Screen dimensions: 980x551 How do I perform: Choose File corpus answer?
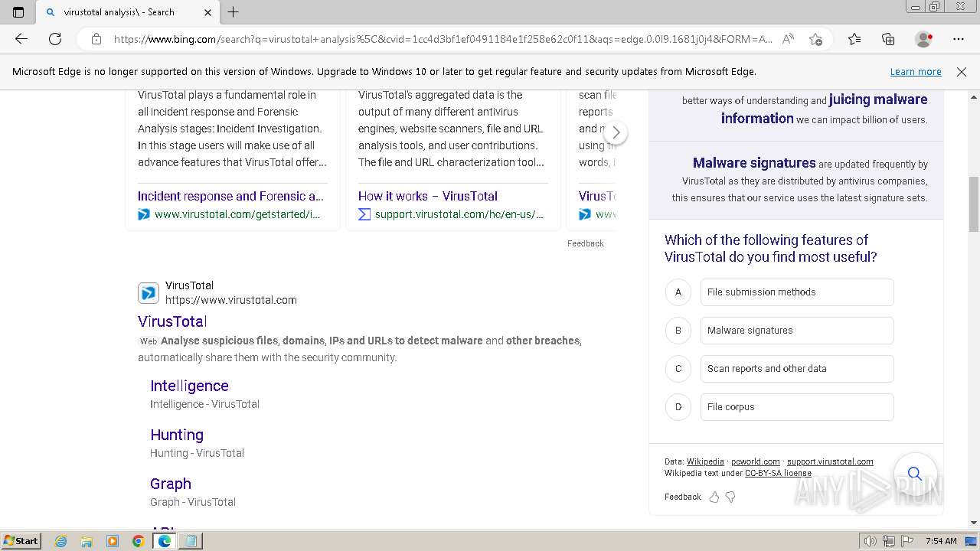tap(797, 407)
